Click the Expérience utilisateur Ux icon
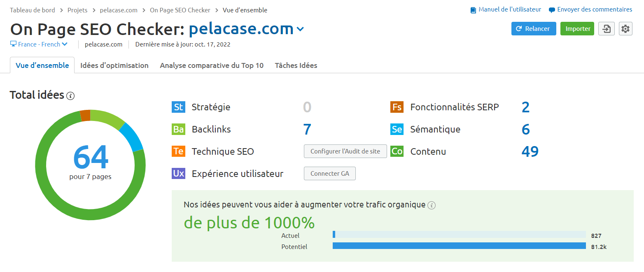 [178, 173]
